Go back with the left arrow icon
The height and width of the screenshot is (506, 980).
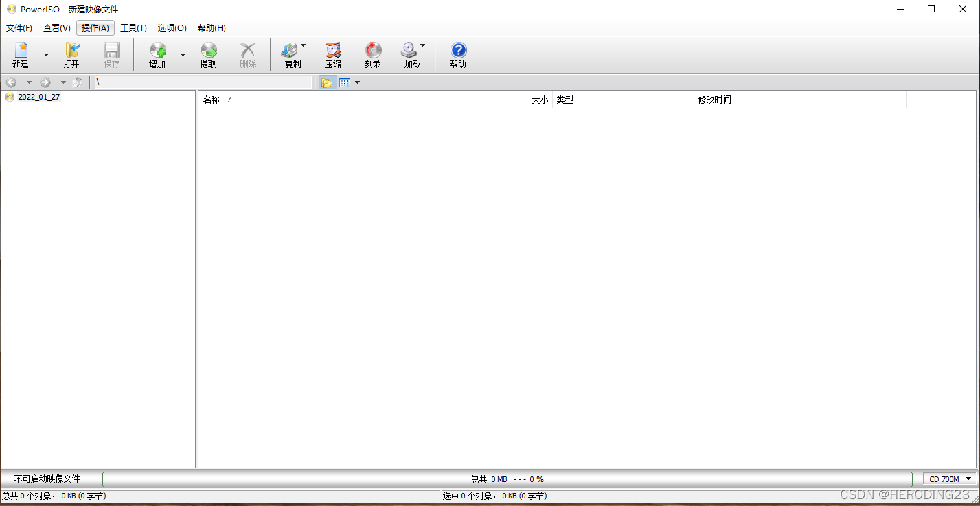(11, 82)
